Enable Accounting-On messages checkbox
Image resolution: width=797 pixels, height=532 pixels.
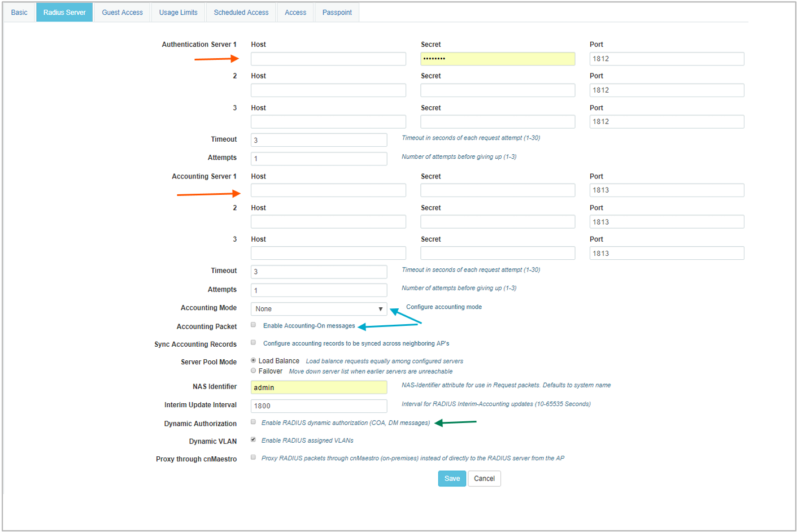pyautogui.click(x=254, y=325)
